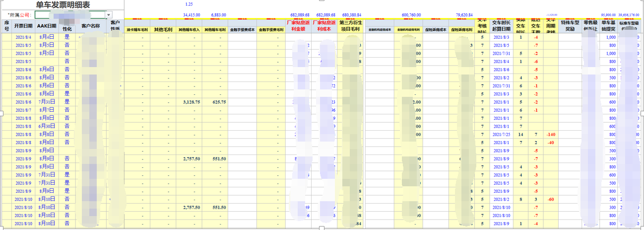644x230 pixels.
Task: Select the 开票日期 column header
Action: click(23, 26)
